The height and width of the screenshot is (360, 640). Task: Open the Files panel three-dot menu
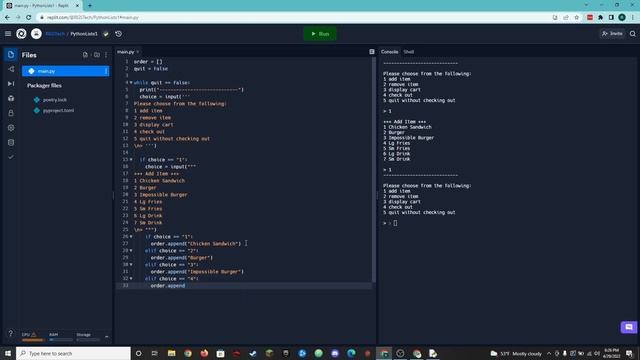click(x=106, y=55)
